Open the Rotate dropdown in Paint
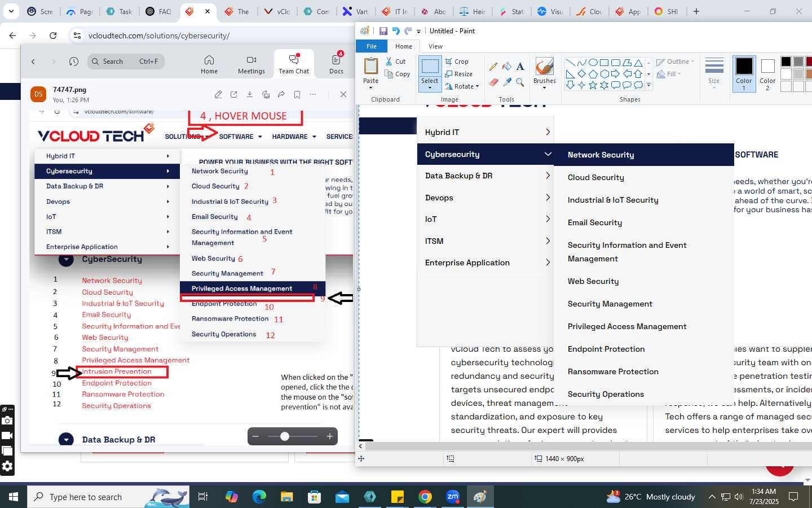Screen dimensions: 812x508 462,86
